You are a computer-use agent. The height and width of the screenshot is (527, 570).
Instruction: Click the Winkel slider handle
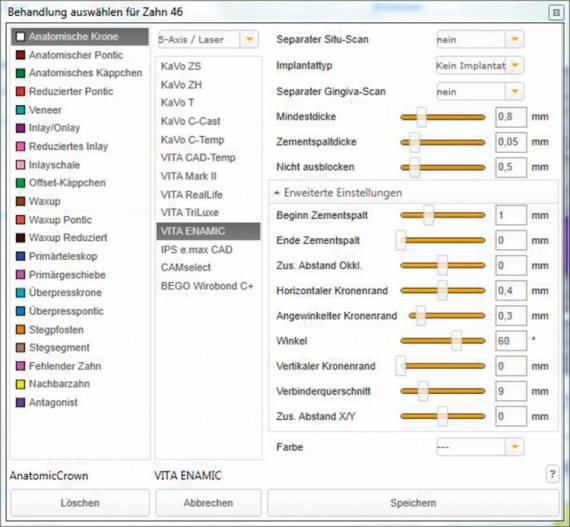tap(456, 341)
